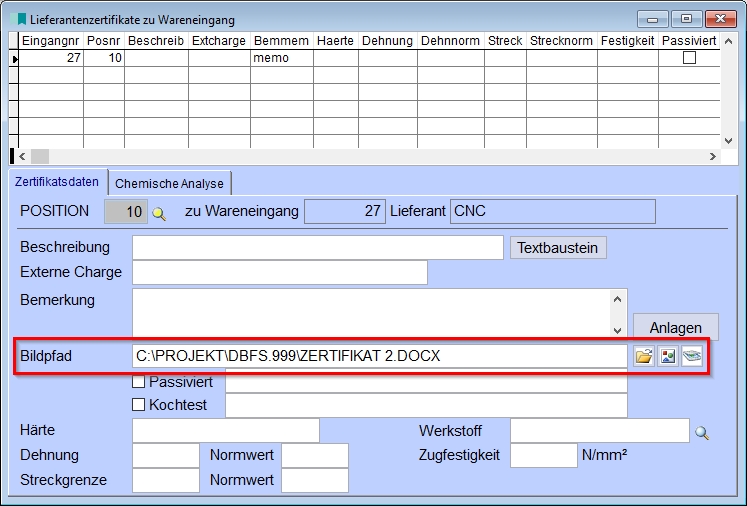The image size is (747, 506).
Task: Click the Extcharge column header
Action: point(219,41)
